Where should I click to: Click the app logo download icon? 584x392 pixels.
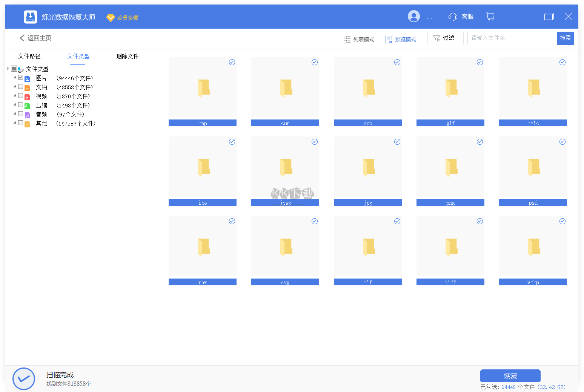click(x=30, y=17)
